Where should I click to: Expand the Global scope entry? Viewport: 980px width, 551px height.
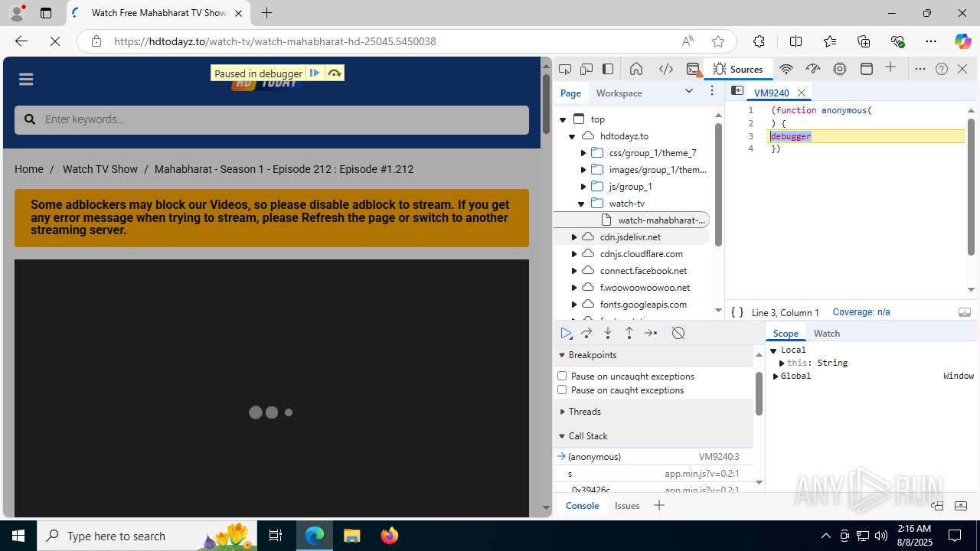click(776, 377)
